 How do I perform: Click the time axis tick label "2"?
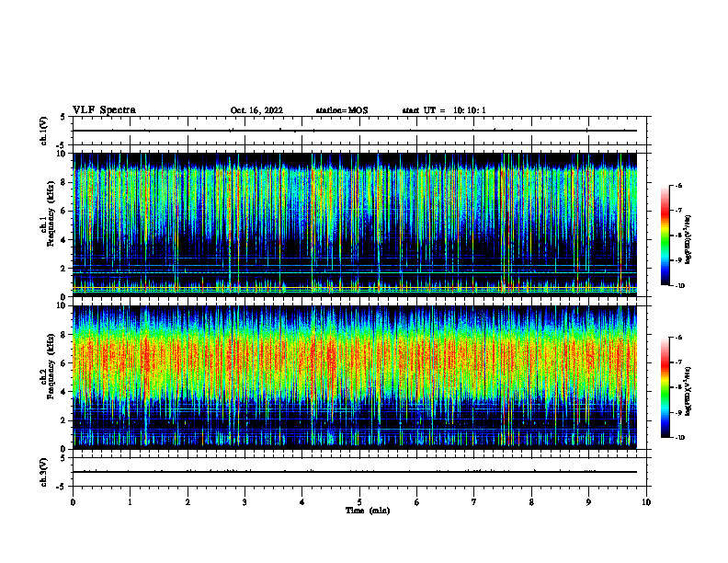pos(188,502)
